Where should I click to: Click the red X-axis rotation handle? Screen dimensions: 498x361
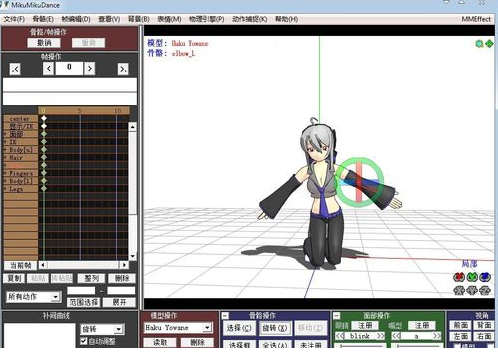[459, 277]
